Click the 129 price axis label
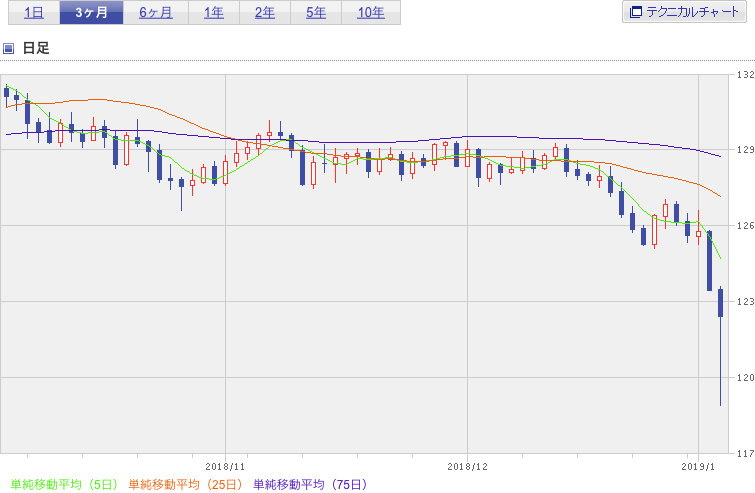This screenshot has height=493, width=755. point(745,150)
